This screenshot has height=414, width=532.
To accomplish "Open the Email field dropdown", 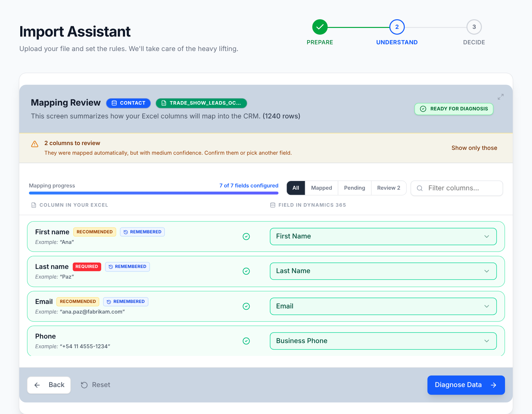I will coord(383,306).
